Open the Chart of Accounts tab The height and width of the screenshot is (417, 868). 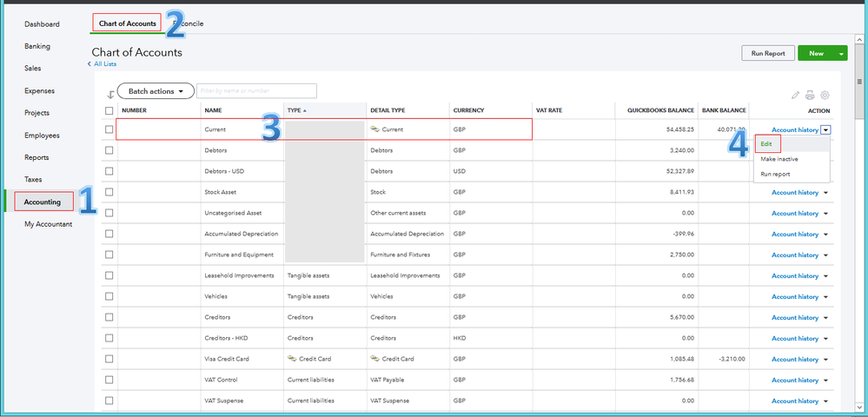(128, 23)
